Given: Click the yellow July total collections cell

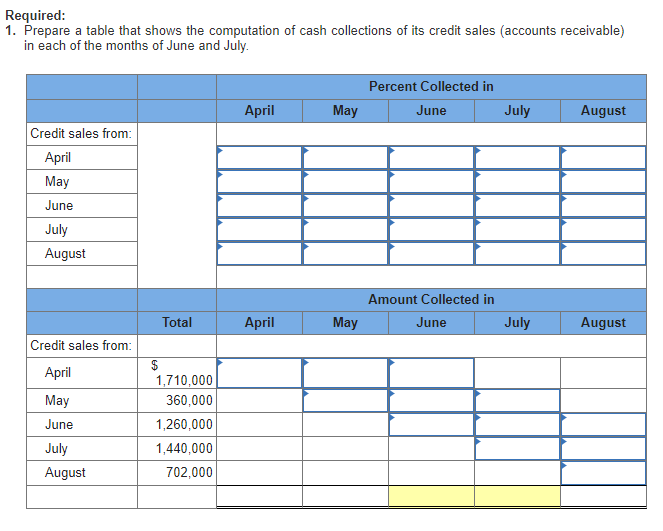Looking at the screenshot, I should pos(518,496).
